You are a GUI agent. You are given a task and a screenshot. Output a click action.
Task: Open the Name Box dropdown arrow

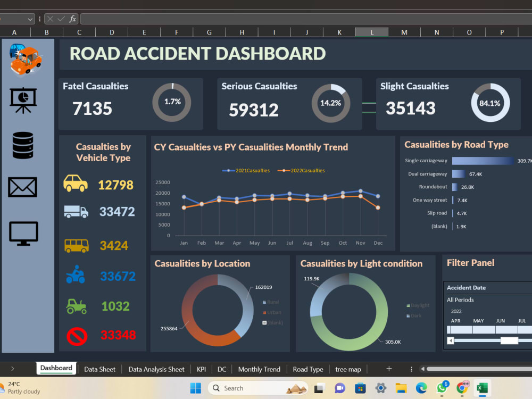(31, 19)
